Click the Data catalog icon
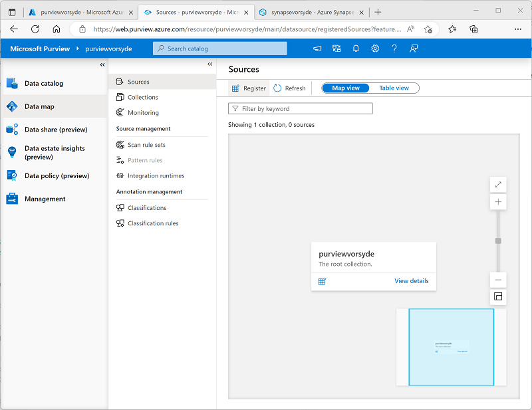This screenshot has width=532, height=410. click(x=12, y=84)
